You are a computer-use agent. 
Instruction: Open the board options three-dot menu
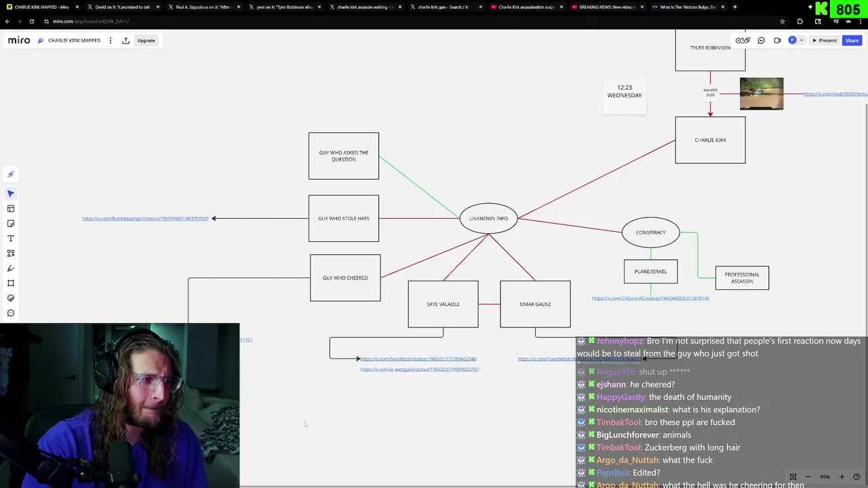tap(109, 41)
